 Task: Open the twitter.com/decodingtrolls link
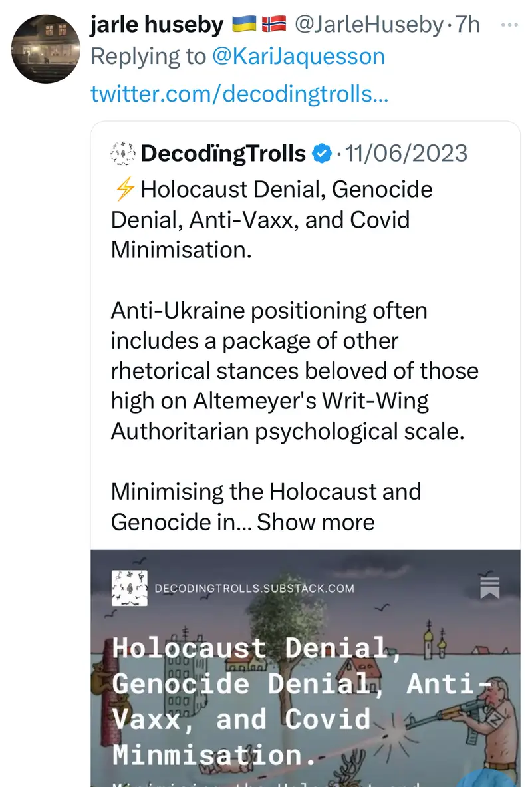[239, 94]
